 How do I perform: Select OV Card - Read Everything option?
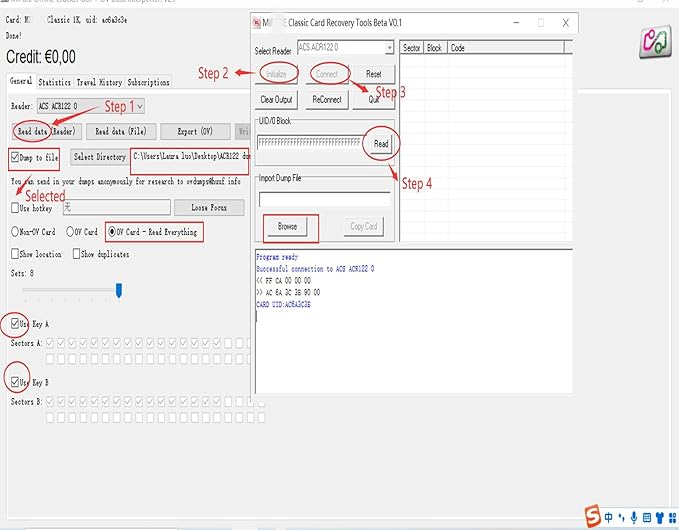pyautogui.click(x=112, y=232)
